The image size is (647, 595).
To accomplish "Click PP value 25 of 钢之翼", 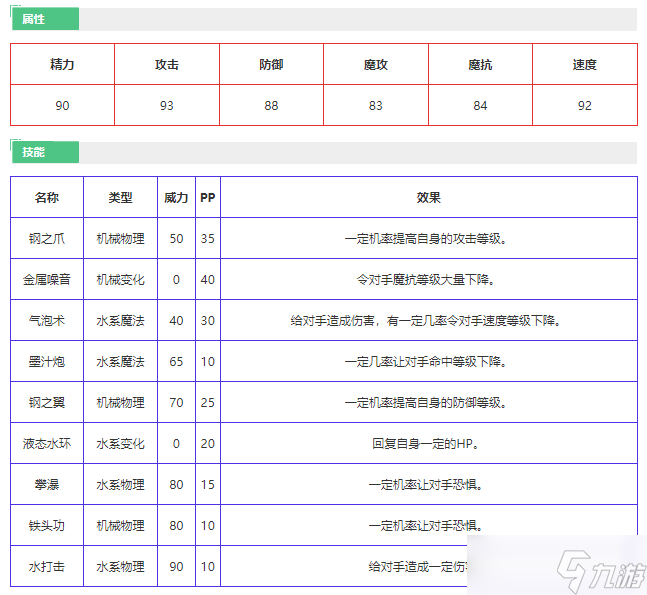I will click(x=208, y=402).
